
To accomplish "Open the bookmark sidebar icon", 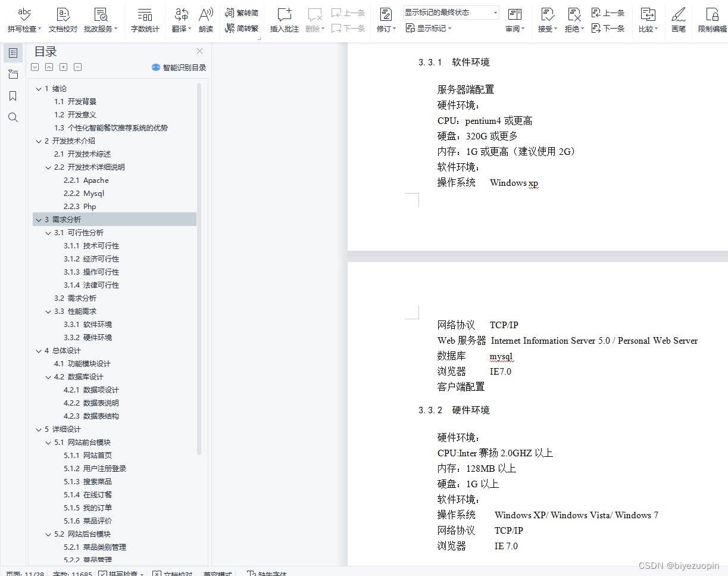I will pos(13,96).
